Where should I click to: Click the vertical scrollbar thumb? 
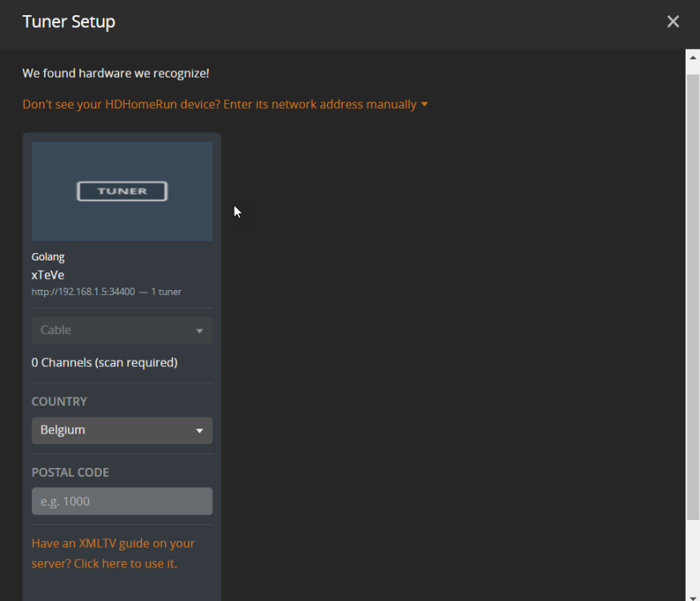pyautogui.click(x=693, y=296)
